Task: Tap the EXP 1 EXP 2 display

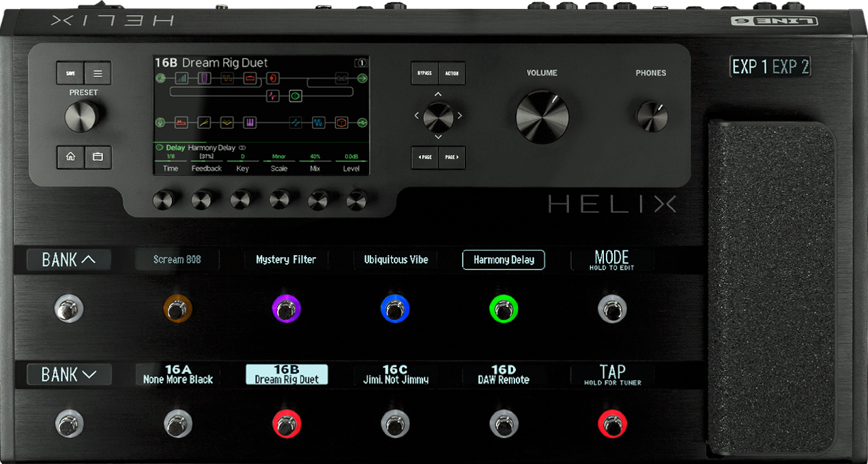Action: (770, 66)
